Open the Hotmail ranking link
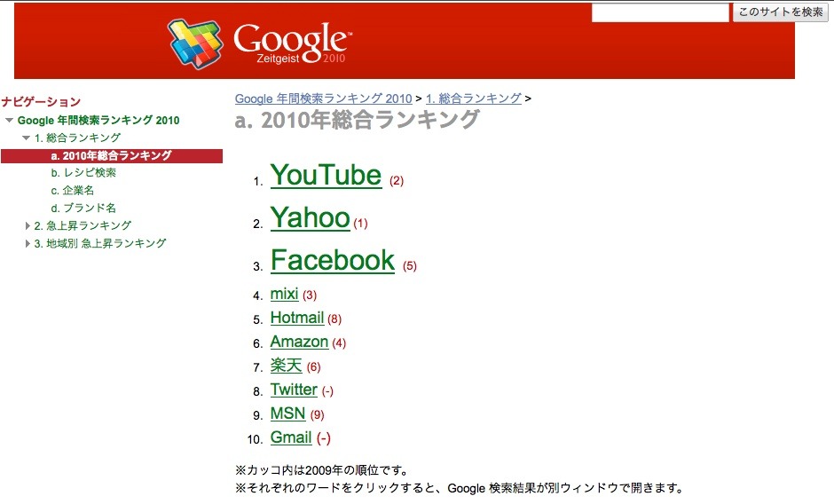The image size is (834, 504). (297, 318)
